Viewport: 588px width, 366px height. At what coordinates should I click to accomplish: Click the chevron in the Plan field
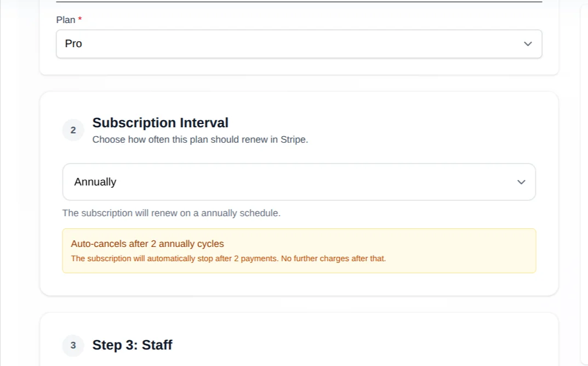tap(528, 44)
